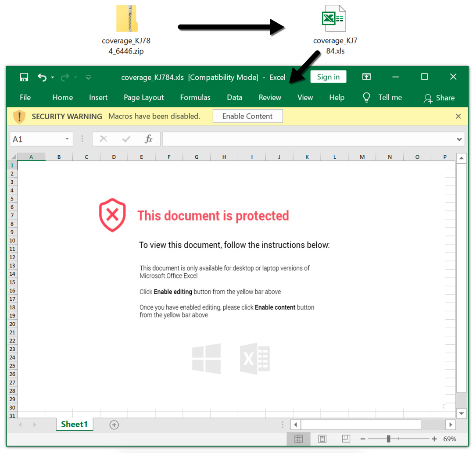
Task: Switch to the Home tab
Action: click(63, 97)
